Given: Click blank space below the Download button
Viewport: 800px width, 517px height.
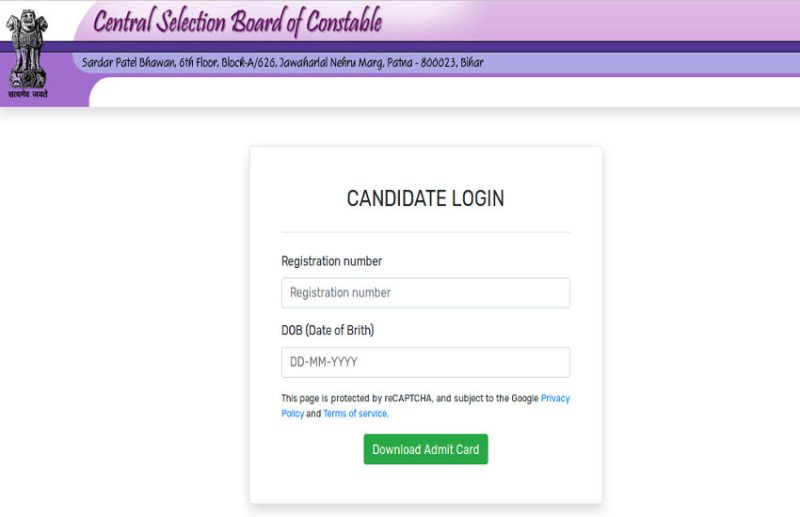Looking at the screenshot, I should 425,483.
